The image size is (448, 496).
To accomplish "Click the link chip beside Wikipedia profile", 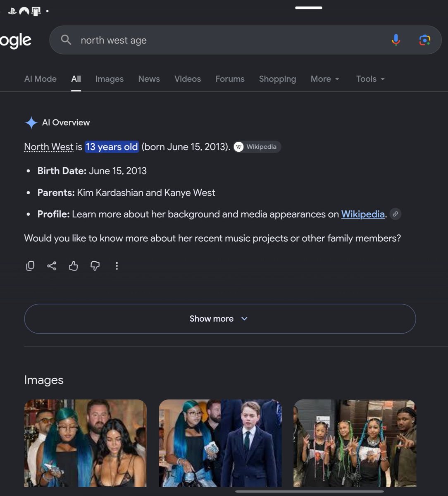I will tap(396, 214).
